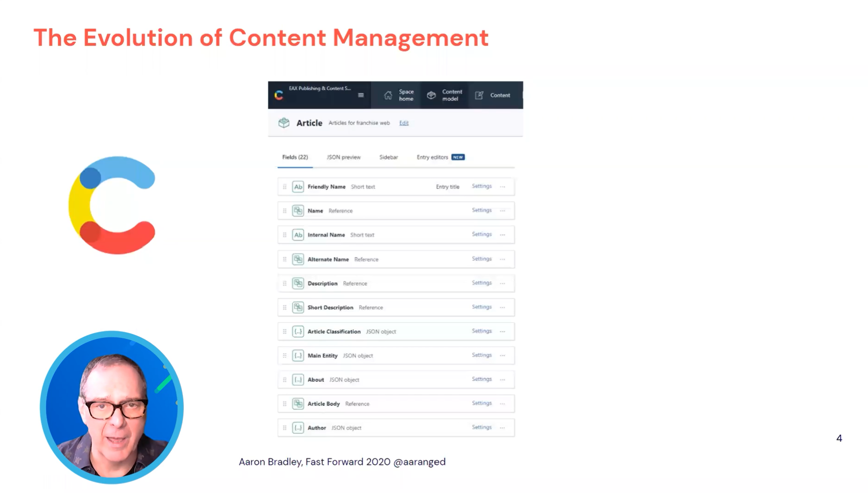Click the Edit link next to Article
868x493 pixels.
coord(404,123)
